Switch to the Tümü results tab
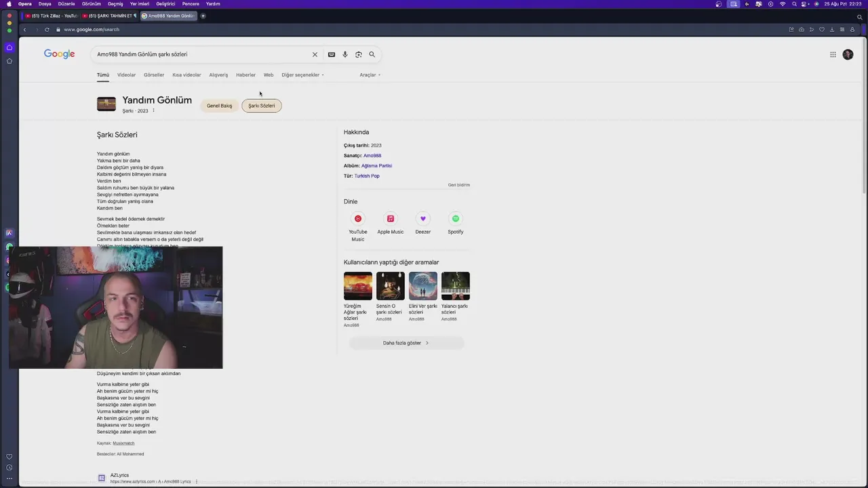This screenshot has height=488, width=868. 103,75
